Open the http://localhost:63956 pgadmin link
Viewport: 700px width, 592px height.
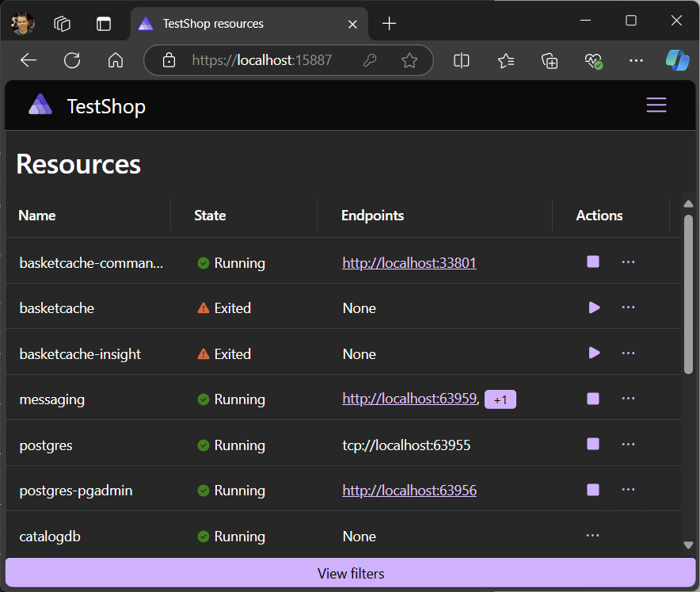(409, 490)
